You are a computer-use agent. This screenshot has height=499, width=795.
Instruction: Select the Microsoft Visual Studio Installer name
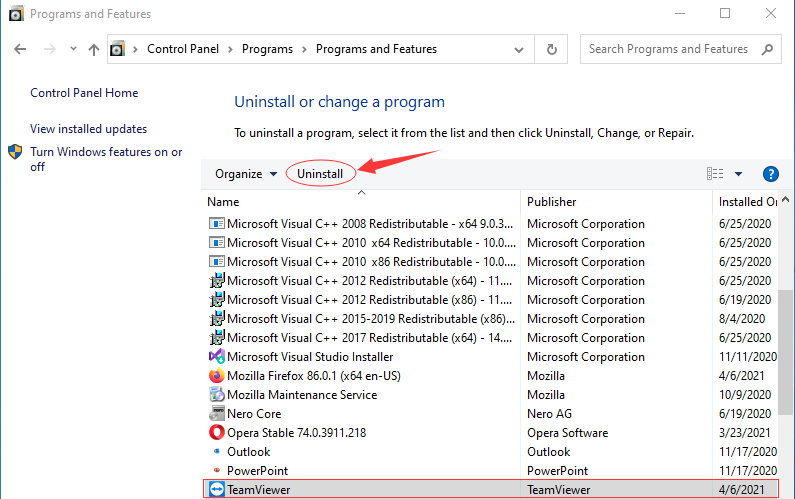click(310, 357)
